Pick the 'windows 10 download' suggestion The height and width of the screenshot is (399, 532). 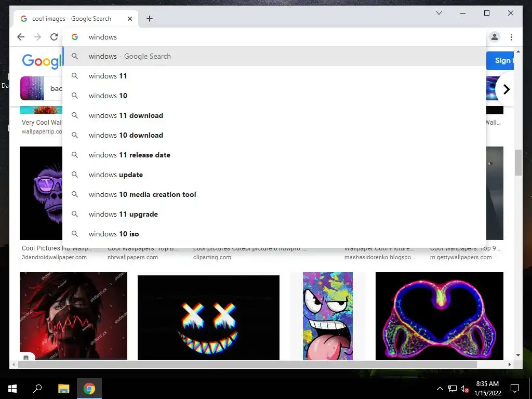click(x=274, y=135)
